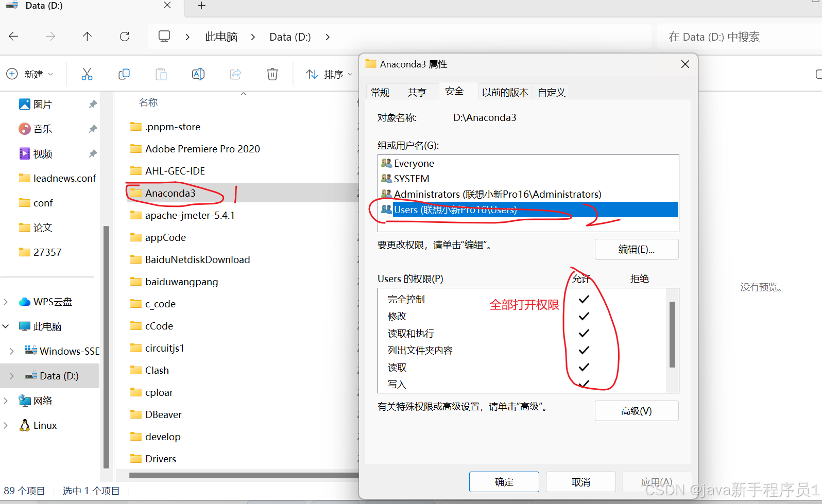Click 此电脑 in the address breadcrumb
The image size is (822, 504).
pos(221,37)
